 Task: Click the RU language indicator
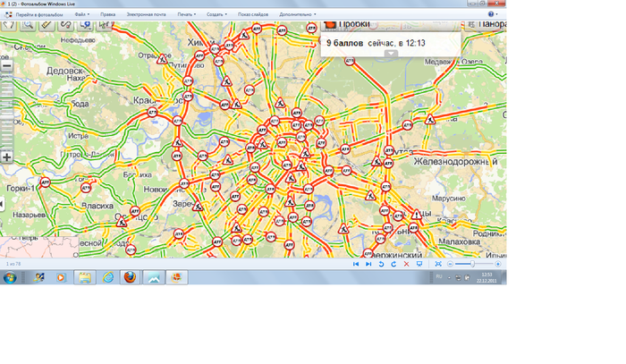439,276
